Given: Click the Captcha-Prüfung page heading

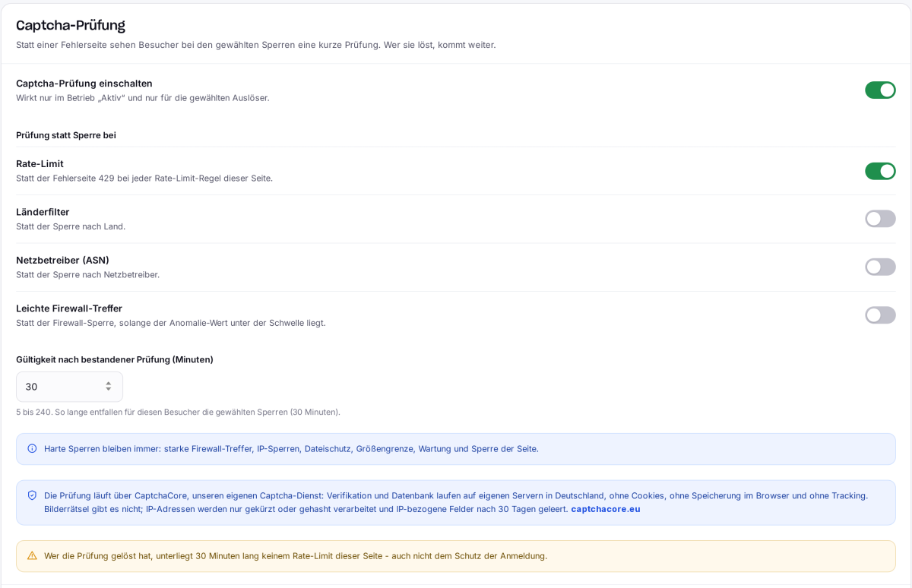Looking at the screenshot, I should 71,25.
